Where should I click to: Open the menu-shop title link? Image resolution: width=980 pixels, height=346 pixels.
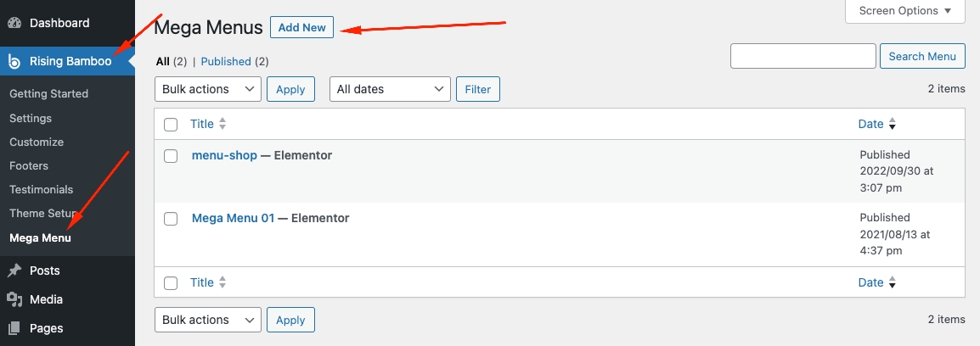coord(224,155)
